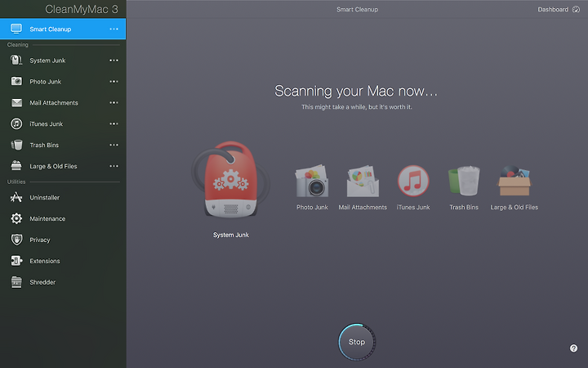Select Photo Junk in the sidebar
588x368 pixels.
tap(63, 81)
